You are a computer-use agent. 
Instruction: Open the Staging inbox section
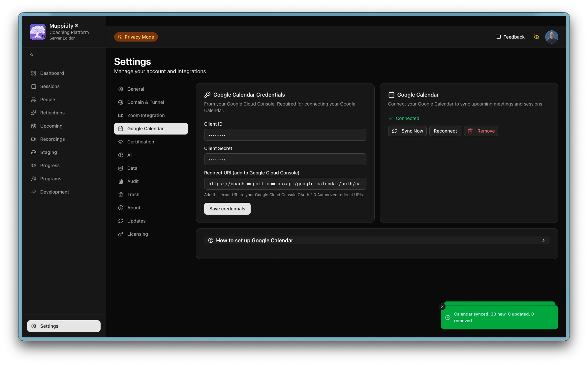click(48, 152)
